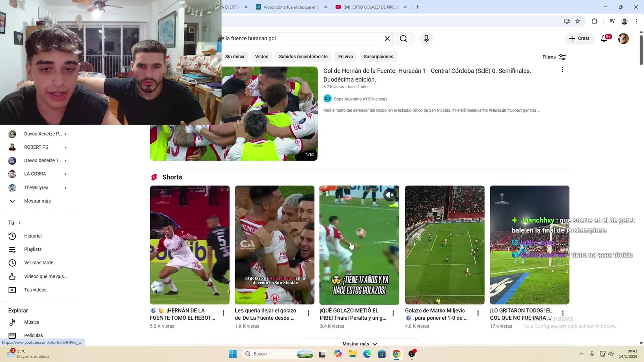Open Videos que me gustan sidebar item
Image resolution: width=644 pixels, height=362 pixels.
point(38,276)
